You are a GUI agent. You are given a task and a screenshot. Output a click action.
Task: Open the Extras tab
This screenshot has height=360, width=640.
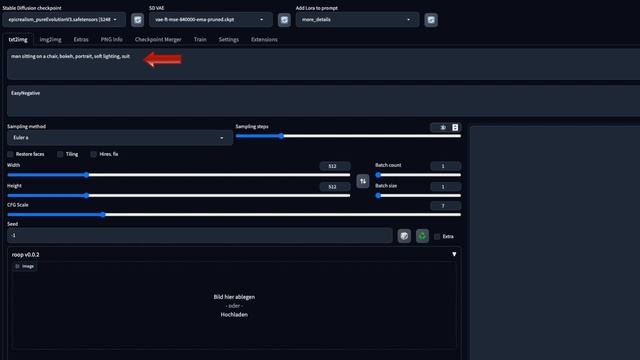point(81,40)
